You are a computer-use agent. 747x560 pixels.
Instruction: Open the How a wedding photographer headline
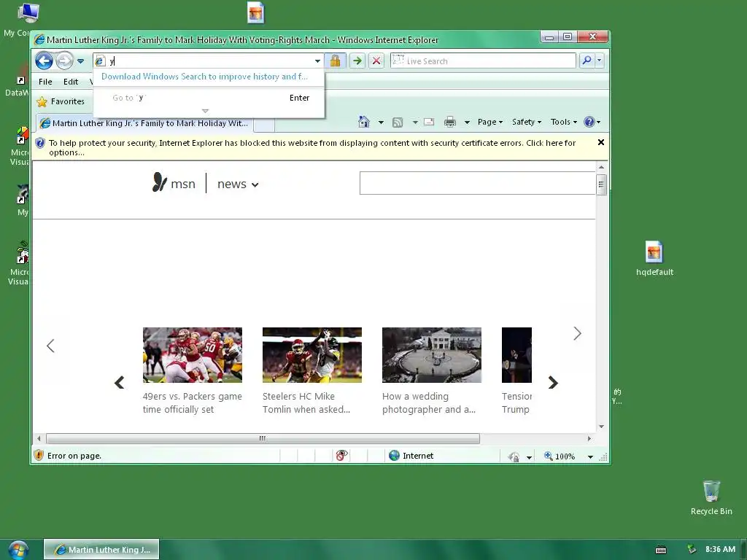(x=429, y=402)
